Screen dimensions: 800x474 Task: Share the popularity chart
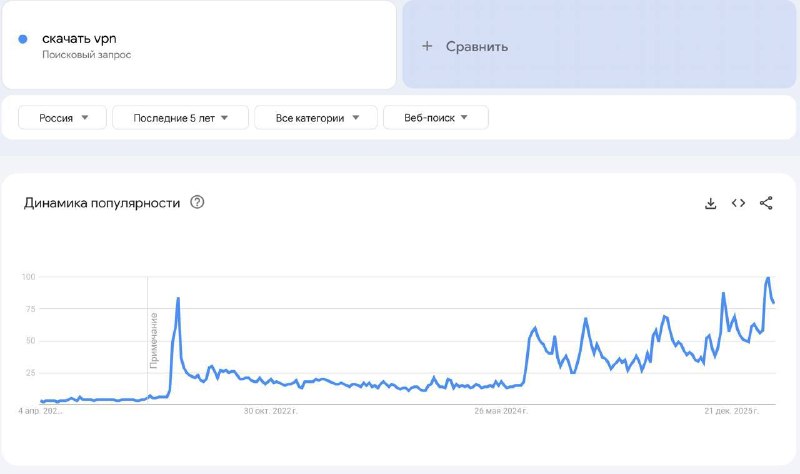point(766,203)
